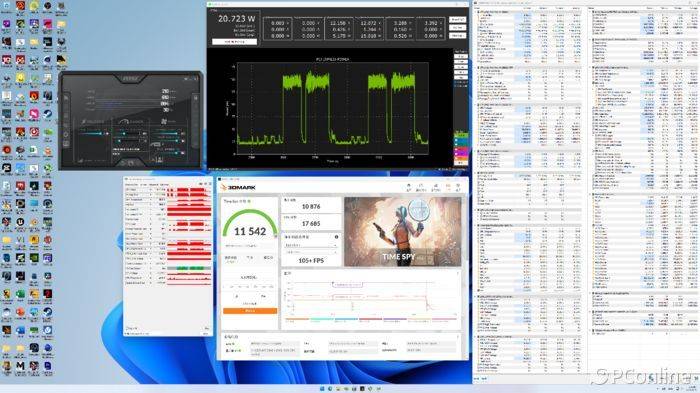Open the game selection dropdown in 3DMark
The image size is (700, 393).
click(311, 245)
